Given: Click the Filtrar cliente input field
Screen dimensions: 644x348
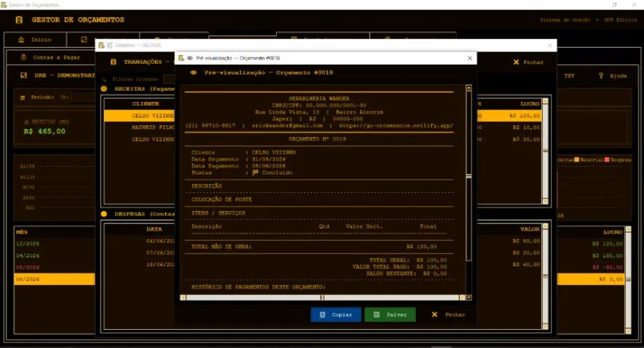Looking at the screenshot, I should 170,79.
